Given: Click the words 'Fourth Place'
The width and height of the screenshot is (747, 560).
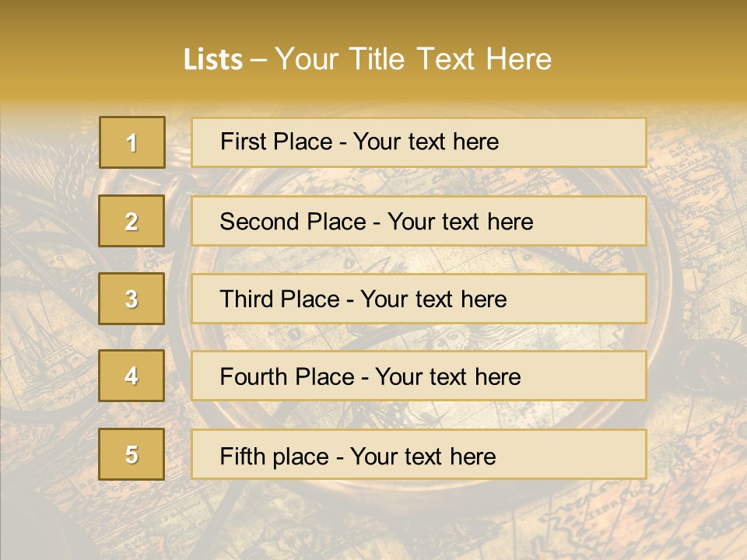Looking at the screenshot, I should coord(286,377).
